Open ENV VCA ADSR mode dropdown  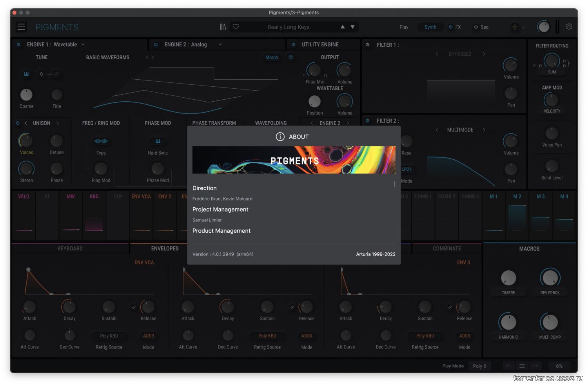pyautogui.click(x=149, y=336)
